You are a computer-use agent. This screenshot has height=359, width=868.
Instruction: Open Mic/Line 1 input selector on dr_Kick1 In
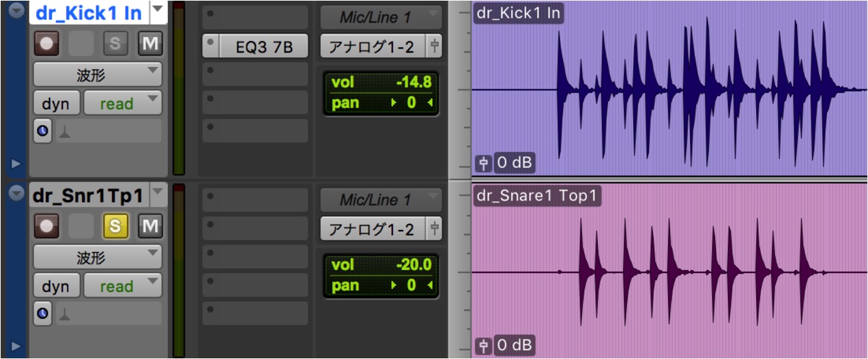coord(381,16)
